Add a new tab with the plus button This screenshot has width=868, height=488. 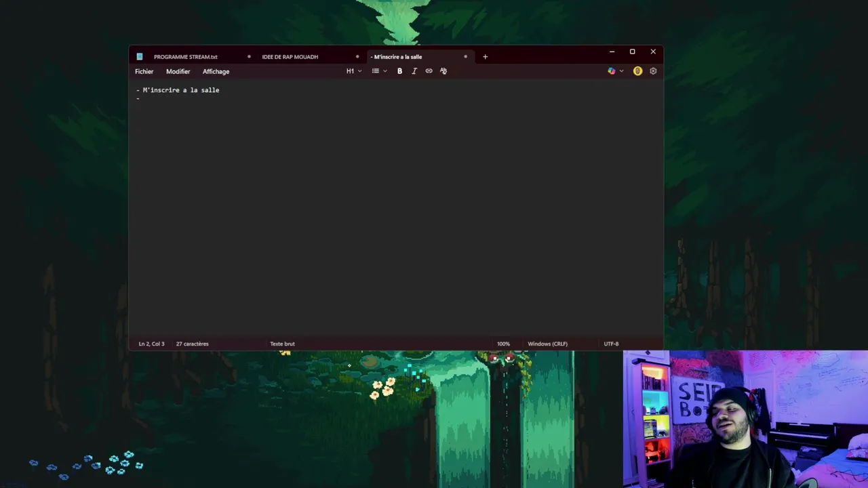click(x=485, y=57)
